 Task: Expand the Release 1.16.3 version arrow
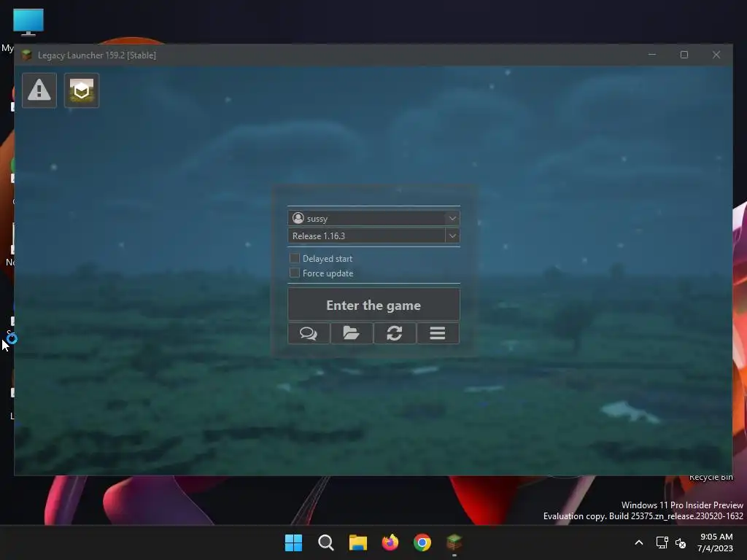click(x=452, y=236)
